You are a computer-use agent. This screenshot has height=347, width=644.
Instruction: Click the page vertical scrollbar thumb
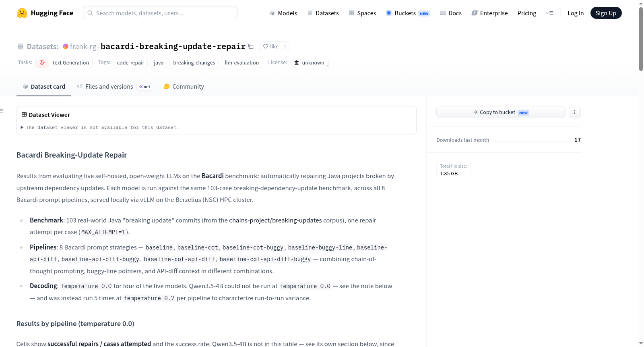pyautogui.click(x=641, y=38)
